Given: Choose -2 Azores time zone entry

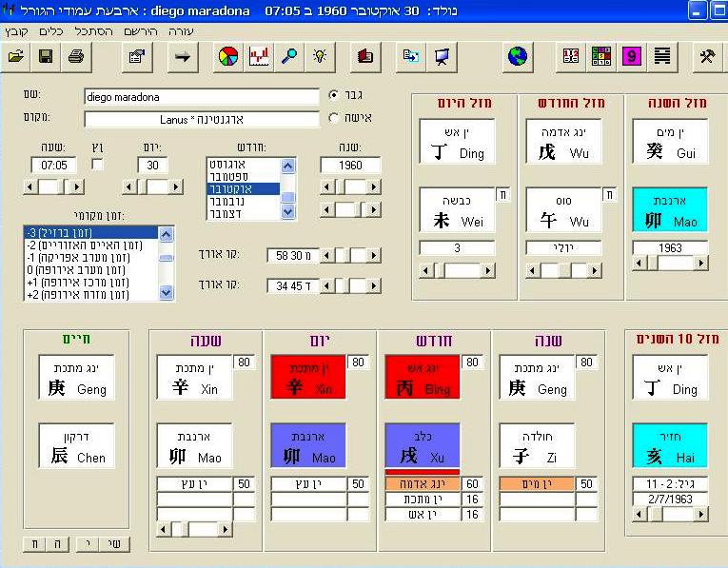Looking at the screenshot, I should [x=91, y=245].
